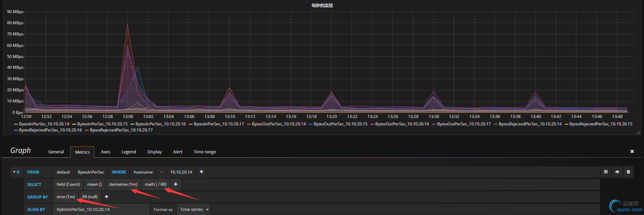The image size is (644, 215).
Task: Add GROUP BY clause with plus icon
Action: (106, 197)
